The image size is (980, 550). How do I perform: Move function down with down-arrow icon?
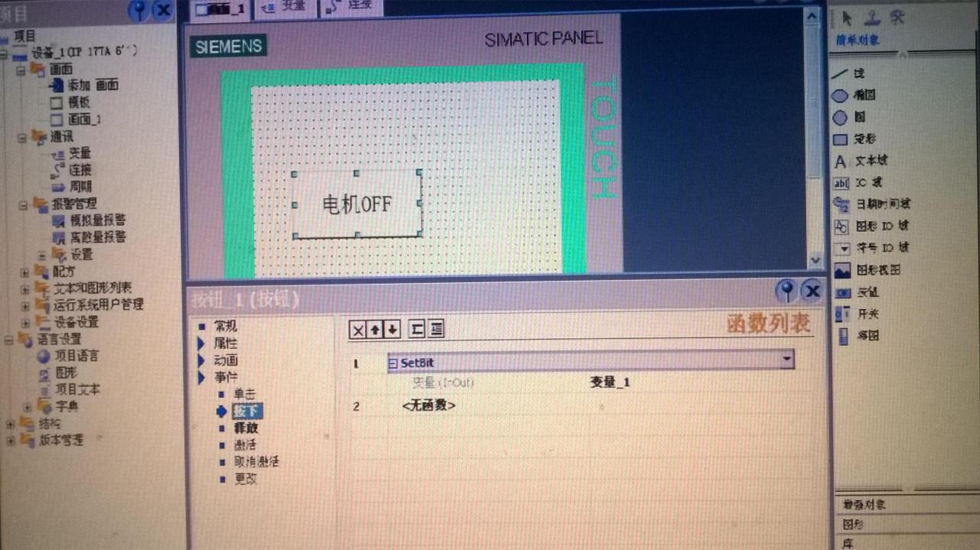click(x=392, y=330)
